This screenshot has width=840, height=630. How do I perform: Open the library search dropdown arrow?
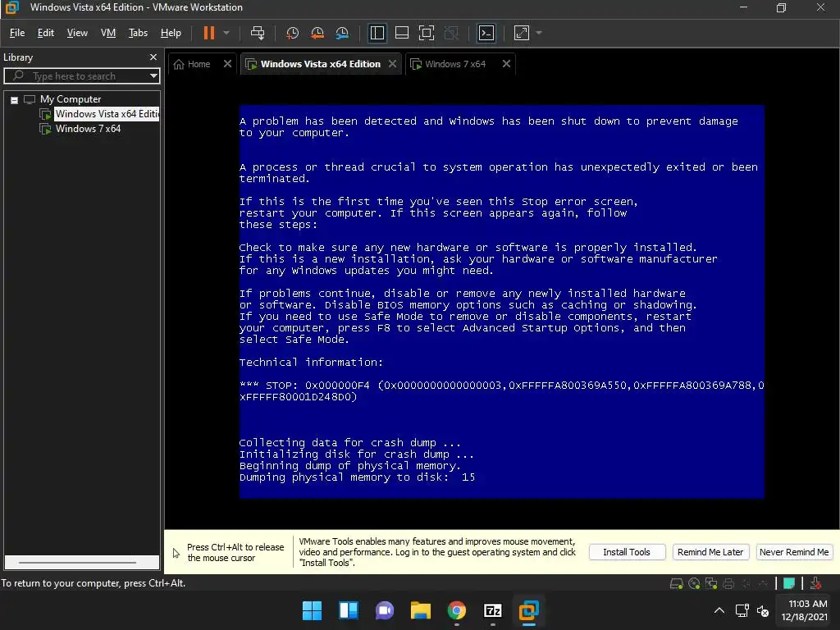click(x=153, y=76)
